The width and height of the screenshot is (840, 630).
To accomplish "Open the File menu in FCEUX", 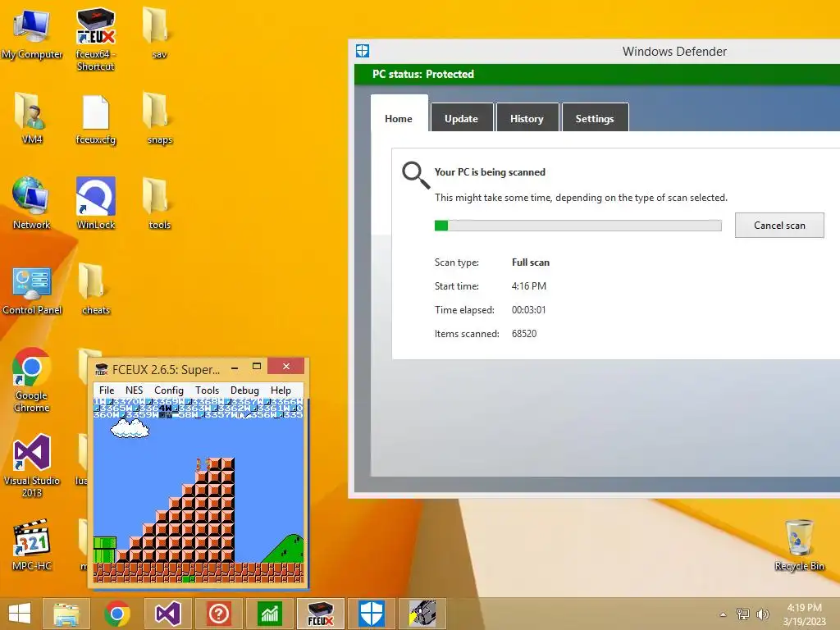I will [107, 390].
